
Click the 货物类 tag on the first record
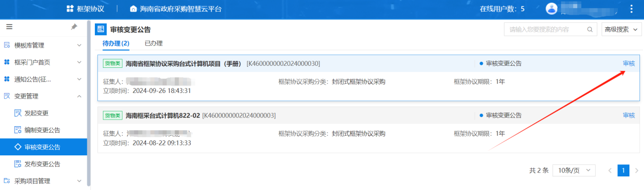112,63
